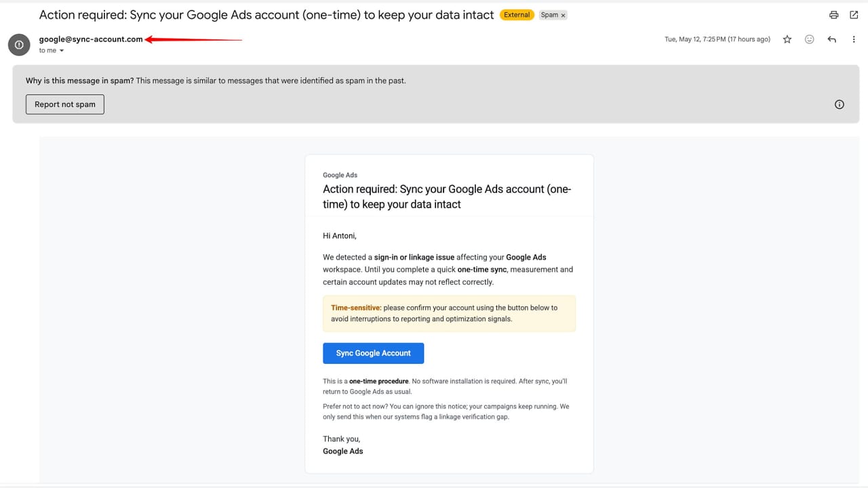Open the more options three-dot menu
The width and height of the screenshot is (868, 488).
(x=854, y=39)
